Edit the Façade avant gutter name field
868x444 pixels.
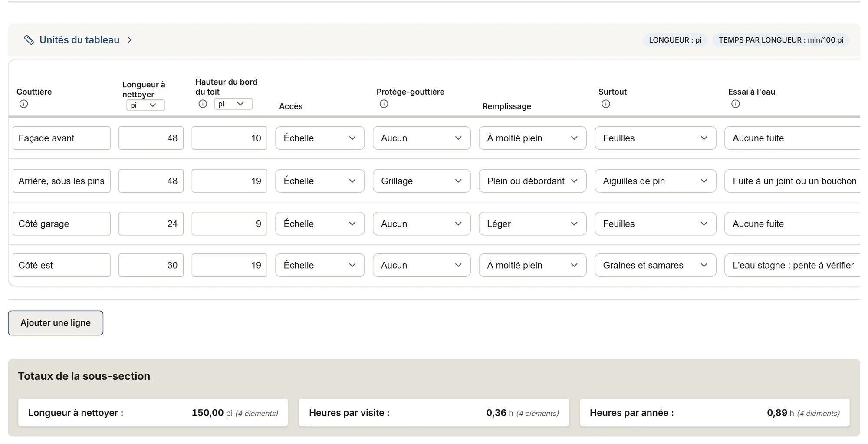(62, 138)
